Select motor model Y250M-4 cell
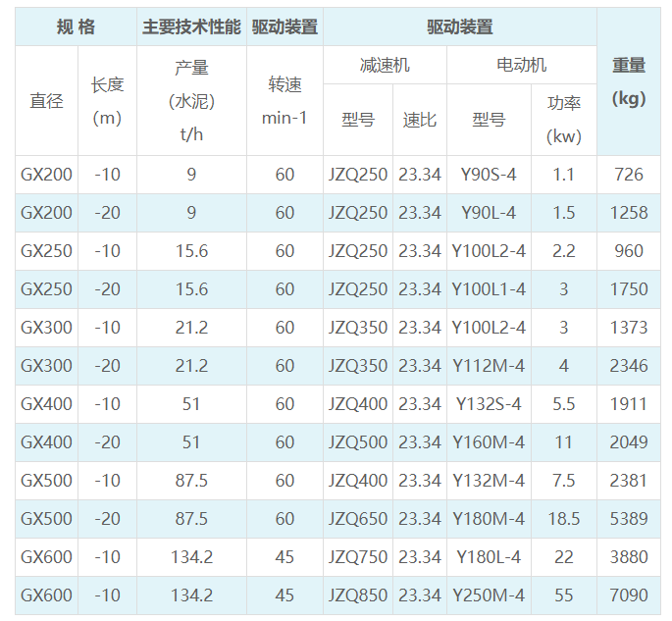The image size is (672, 621). coord(489,595)
